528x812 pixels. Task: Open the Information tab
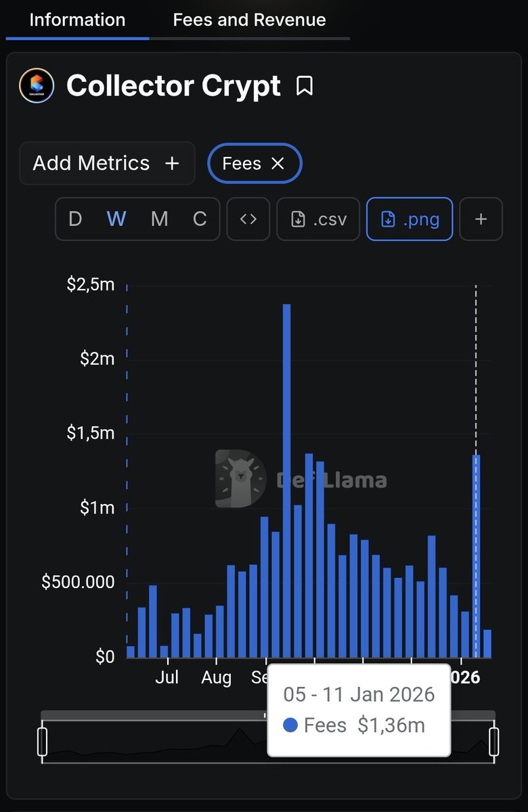[x=77, y=20]
